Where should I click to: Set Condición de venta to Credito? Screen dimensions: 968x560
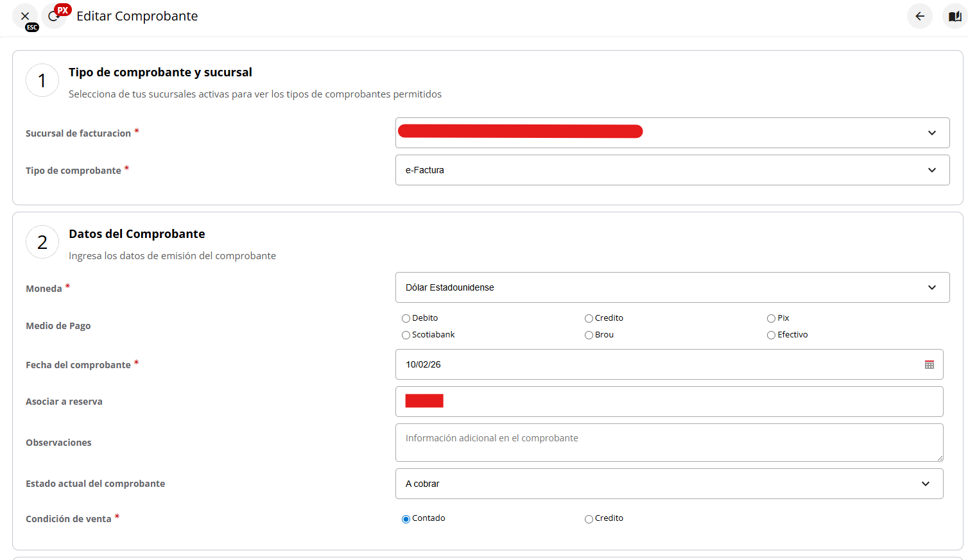click(589, 519)
